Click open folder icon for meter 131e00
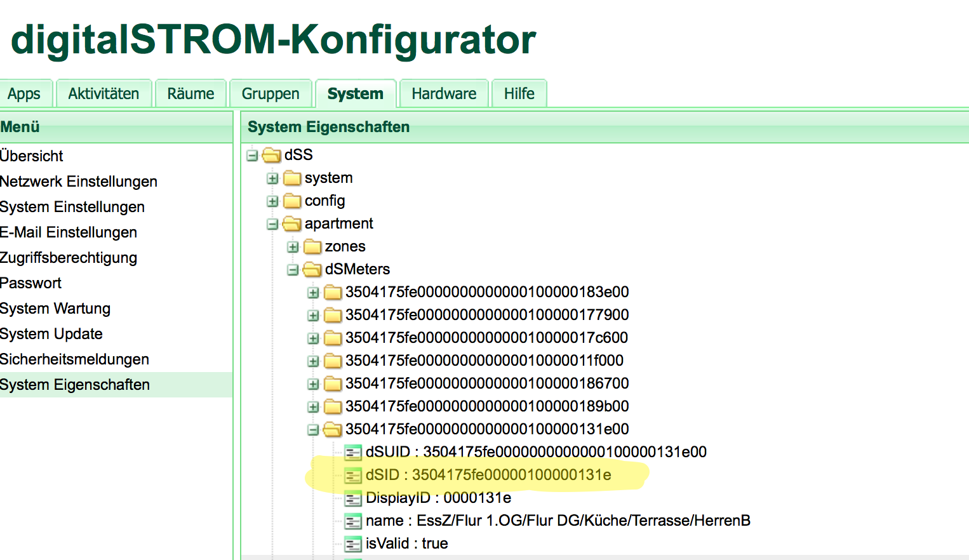 point(333,429)
